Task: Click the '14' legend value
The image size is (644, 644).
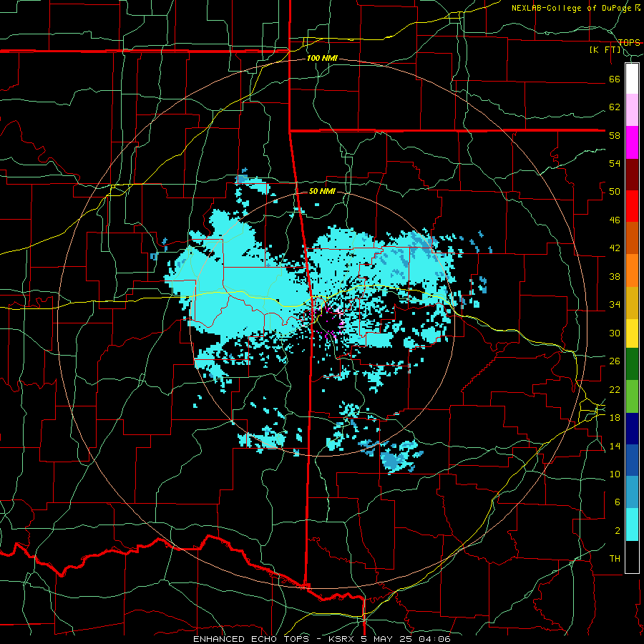Action: [x=615, y=446]
